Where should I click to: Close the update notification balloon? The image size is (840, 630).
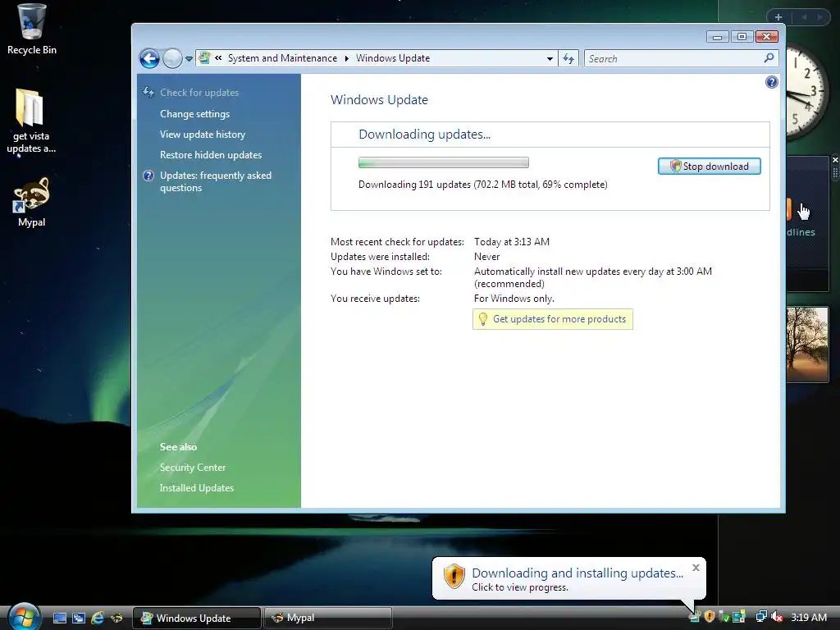tap(696, 568)
